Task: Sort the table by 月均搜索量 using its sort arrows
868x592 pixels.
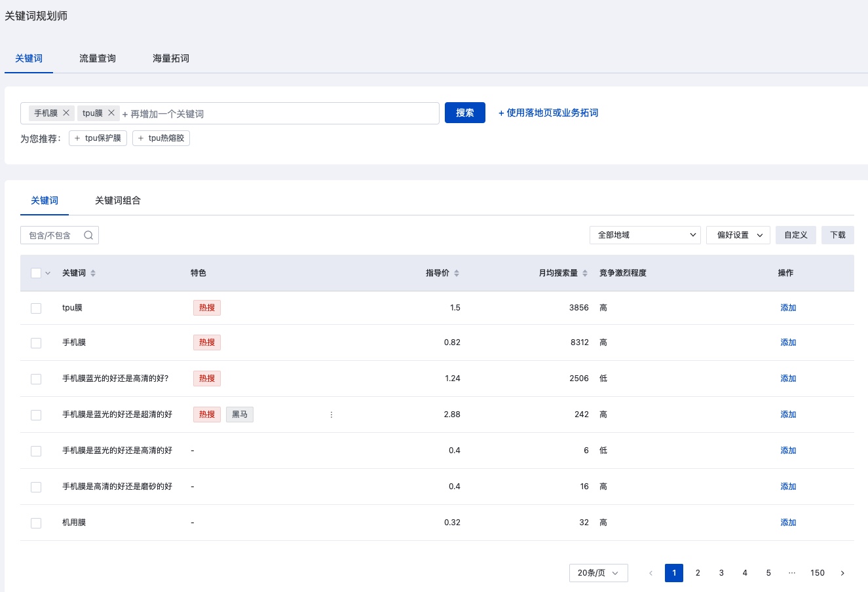Action: click(584, 273)
